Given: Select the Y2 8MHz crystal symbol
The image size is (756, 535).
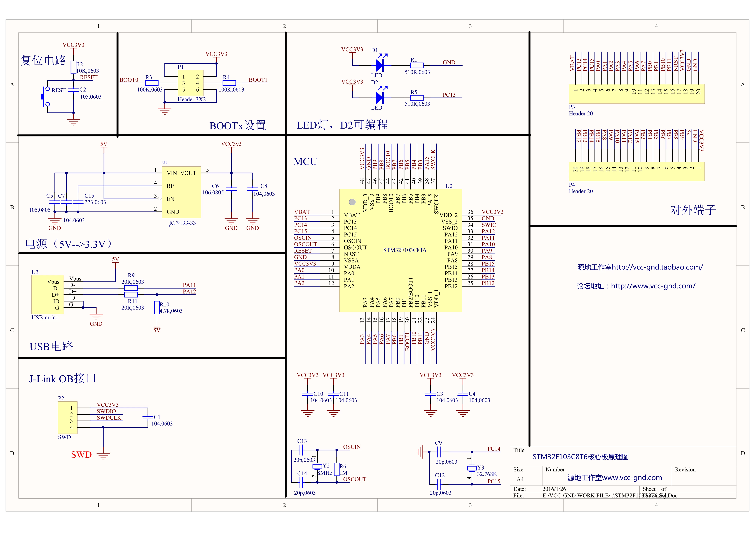Looking at the screenshot, I should click(317, 466).
